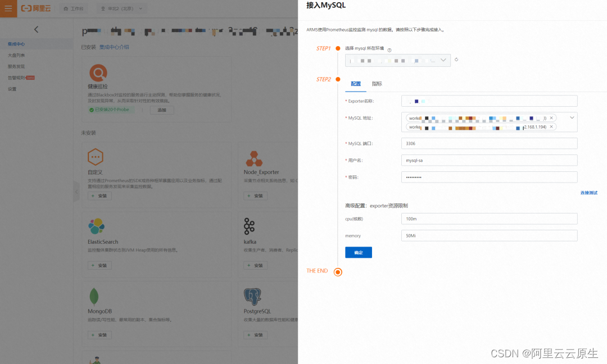The height and width of the screenshot is (364, 607).
Task: Install the MongoDB integration
Action: point(99,335)
